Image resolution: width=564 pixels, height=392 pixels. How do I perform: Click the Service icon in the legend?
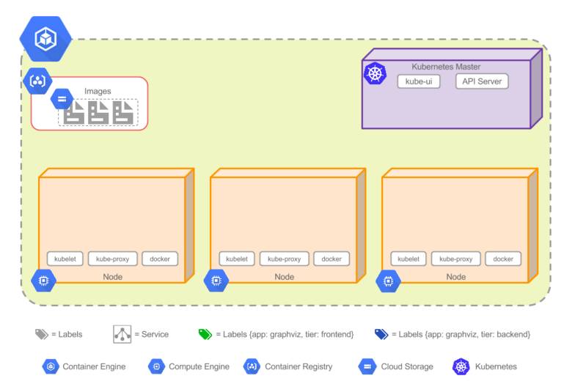click(x=122, y=334)
